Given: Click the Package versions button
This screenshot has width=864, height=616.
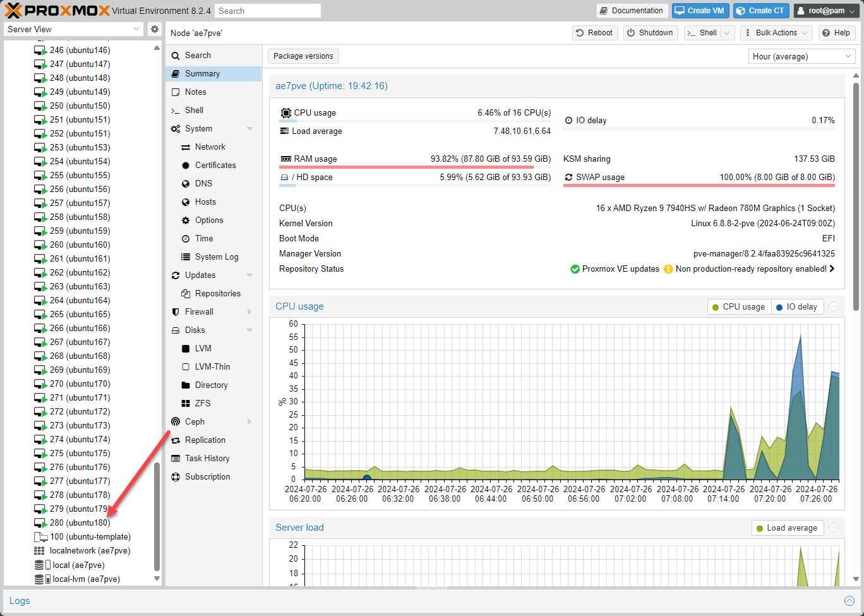Looking at the screenshot, I should [303, 56].
